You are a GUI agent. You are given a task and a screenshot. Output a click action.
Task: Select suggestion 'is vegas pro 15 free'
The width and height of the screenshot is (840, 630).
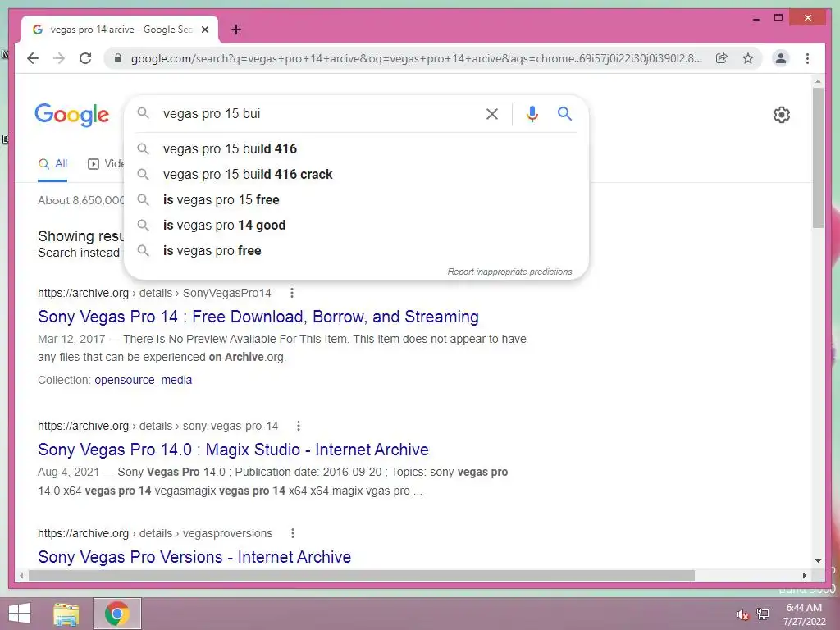(x=356, y=200)
